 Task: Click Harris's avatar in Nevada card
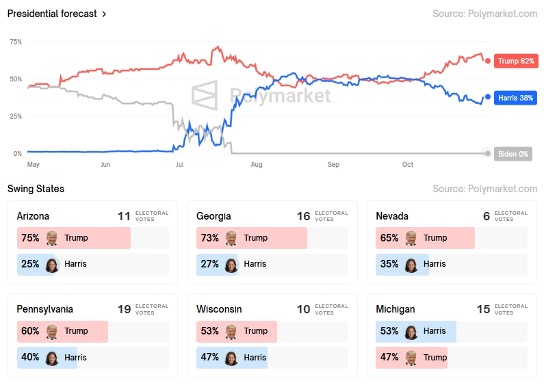click(411, 265)
